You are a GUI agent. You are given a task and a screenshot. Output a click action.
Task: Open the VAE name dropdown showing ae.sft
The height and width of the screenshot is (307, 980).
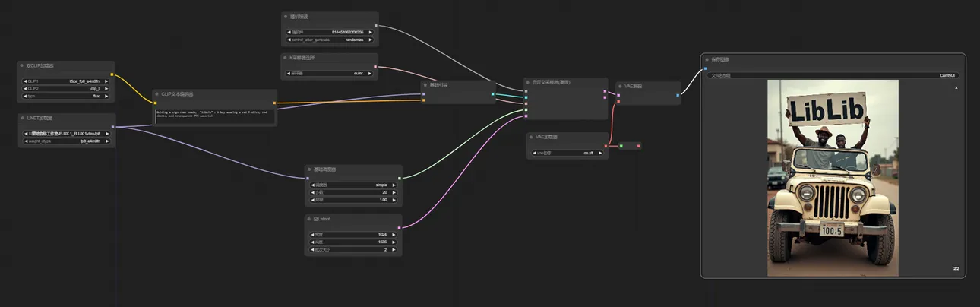tap(568, 153)
